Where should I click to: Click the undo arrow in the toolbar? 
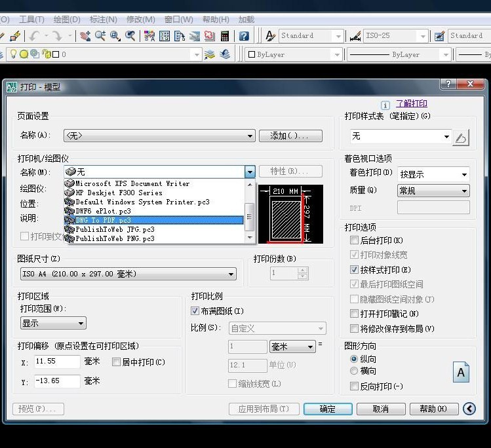click(x=34, y=36)
